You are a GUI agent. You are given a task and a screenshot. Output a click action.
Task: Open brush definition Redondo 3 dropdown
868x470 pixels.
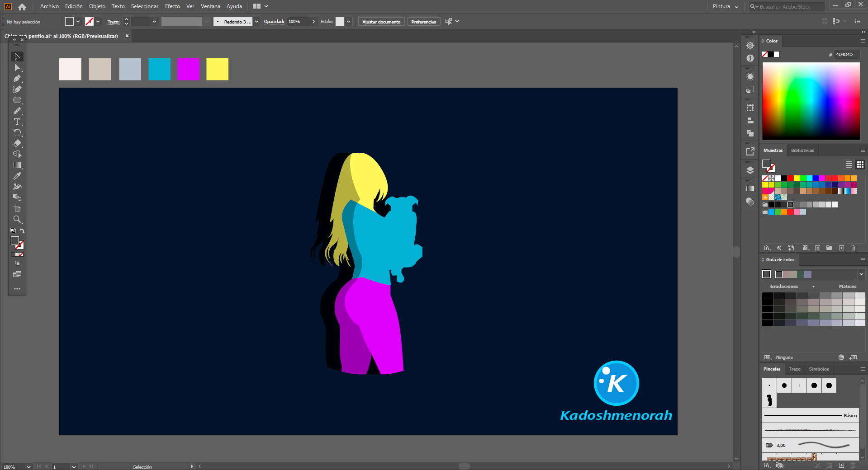[257, 22]
